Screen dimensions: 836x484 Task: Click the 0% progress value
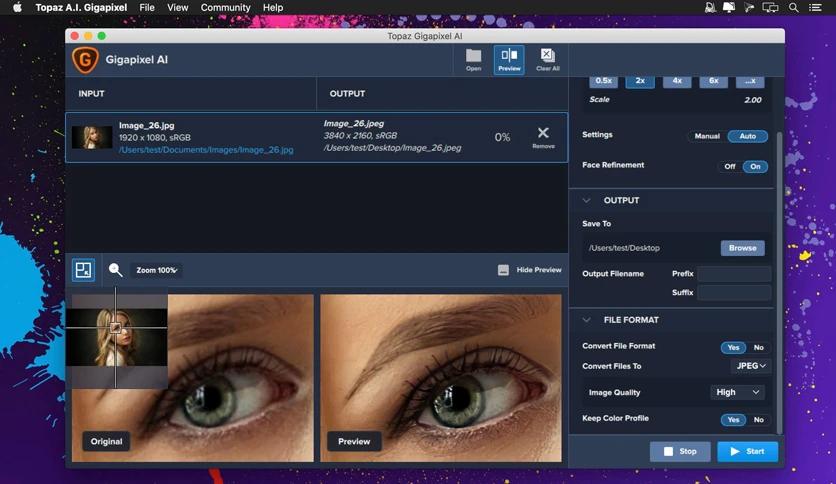point(502,138)
